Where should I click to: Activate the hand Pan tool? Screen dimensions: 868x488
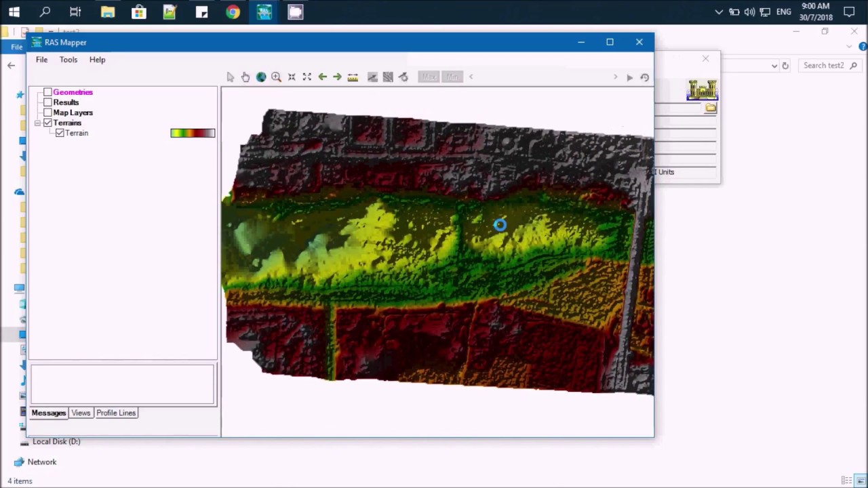[x=245, y=77]
